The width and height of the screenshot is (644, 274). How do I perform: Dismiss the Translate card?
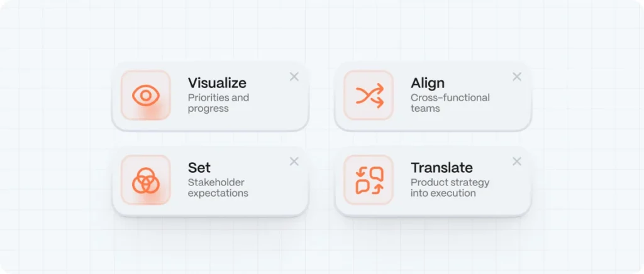tap(517, 162)
